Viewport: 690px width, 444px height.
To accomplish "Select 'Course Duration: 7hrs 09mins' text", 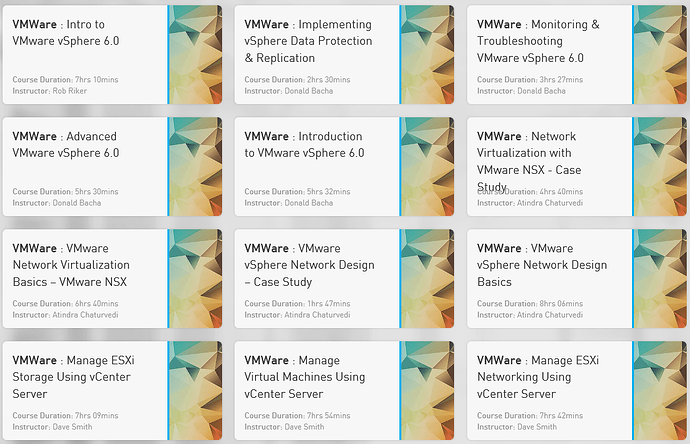I will pos(65,415).
